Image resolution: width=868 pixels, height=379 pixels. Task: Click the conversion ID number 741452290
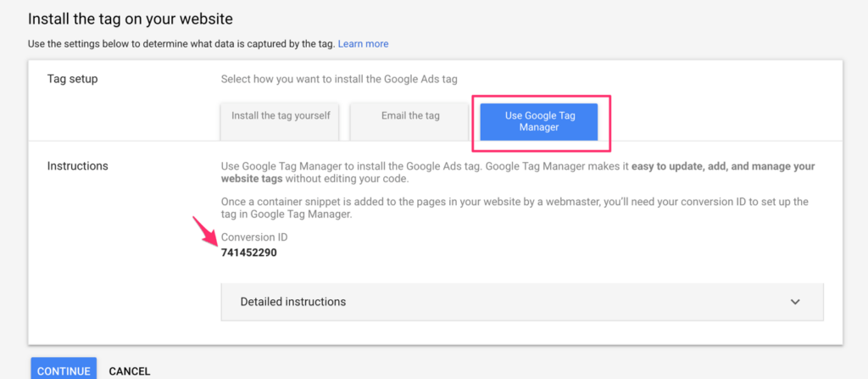(x=248, y=253)
